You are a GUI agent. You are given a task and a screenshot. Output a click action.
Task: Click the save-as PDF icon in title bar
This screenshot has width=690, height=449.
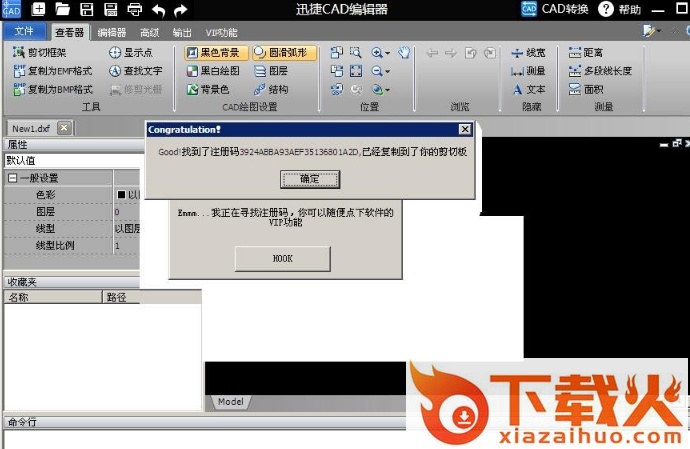[110, 9]
